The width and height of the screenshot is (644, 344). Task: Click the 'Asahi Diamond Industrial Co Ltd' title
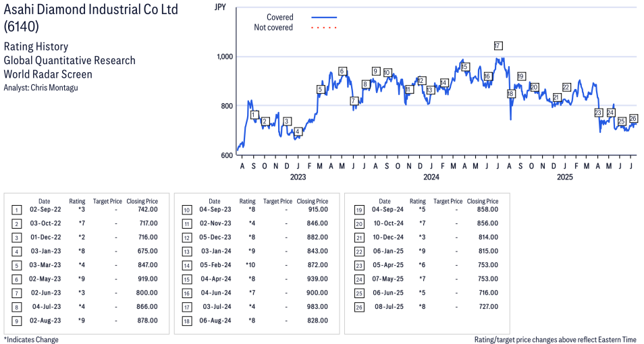point(90,9)
